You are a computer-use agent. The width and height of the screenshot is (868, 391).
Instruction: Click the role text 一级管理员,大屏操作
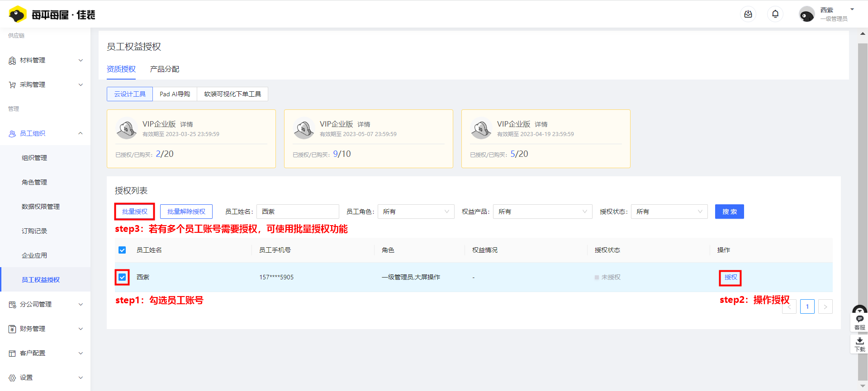pyautogui.click(x=411, y=277)
